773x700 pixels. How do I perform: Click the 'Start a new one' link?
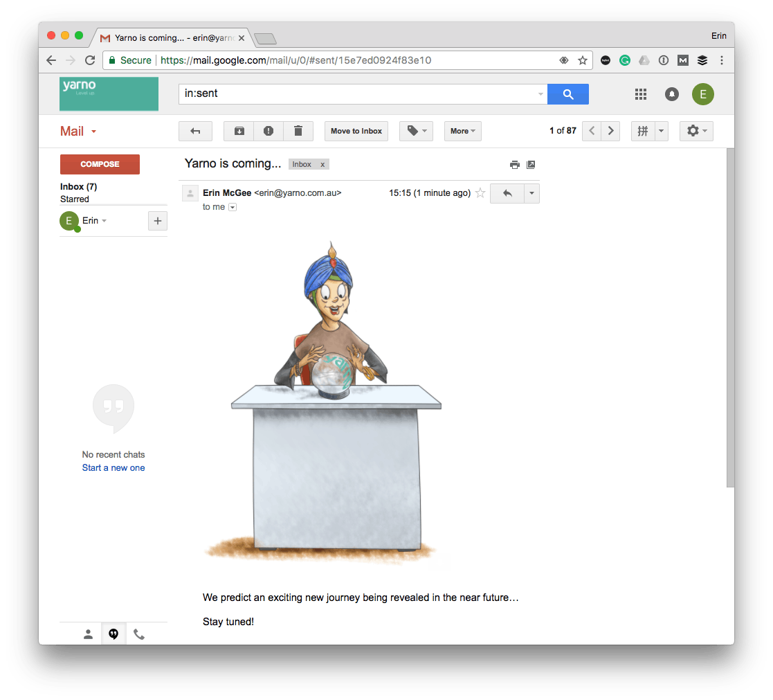[x=113, y=468]
